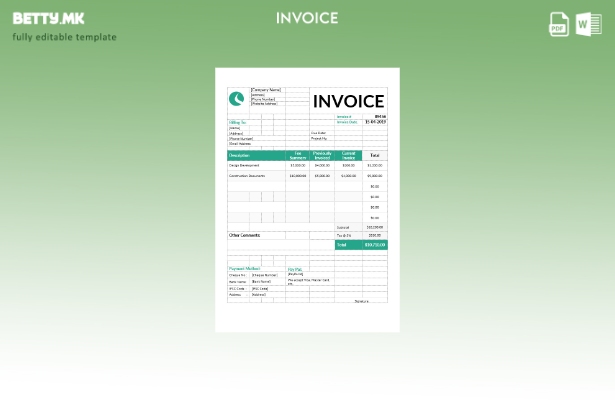Click the 'fully editable template' tagline
This screenshot has height=400, width=615.
pyautogui.click(x=64, y=38)
